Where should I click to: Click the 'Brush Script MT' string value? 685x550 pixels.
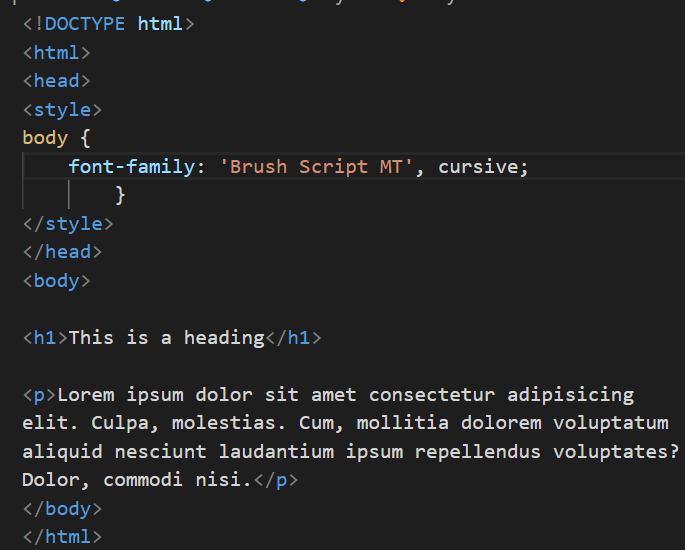pyautogui.click(x=316, y=166)
